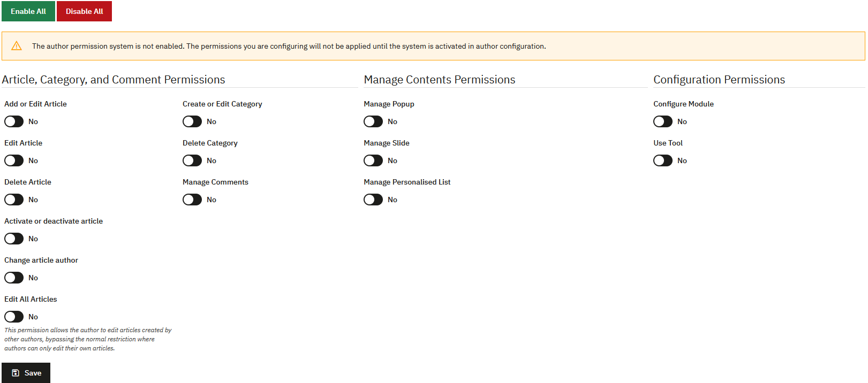Image resolution: width=868 pixels, height=383 pixels.
Task: Enable the Manage Slide permission
Action: pyautogui.click(x=373, y=160)
